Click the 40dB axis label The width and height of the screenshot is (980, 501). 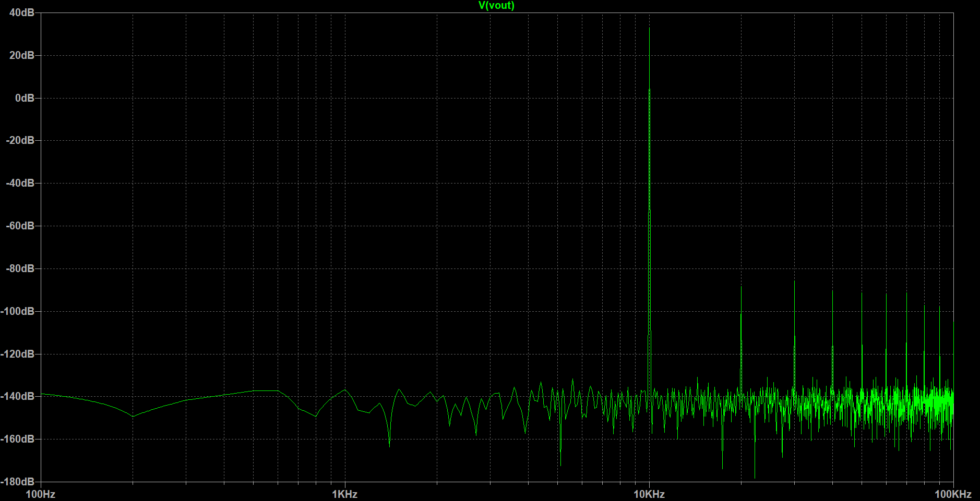click(x=21, y=13)
